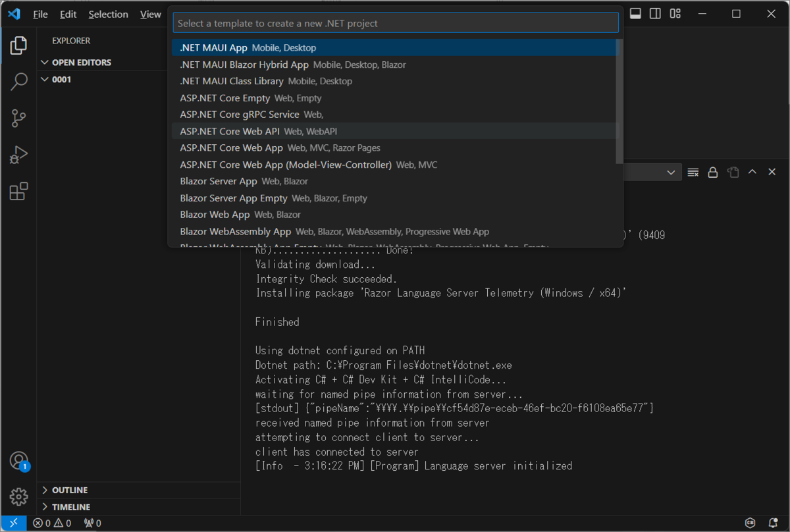790x532 pixels.
Task: Select ASP.NET Core Web App (Model-View-Controller) template
Action: (x=394, y=165)
